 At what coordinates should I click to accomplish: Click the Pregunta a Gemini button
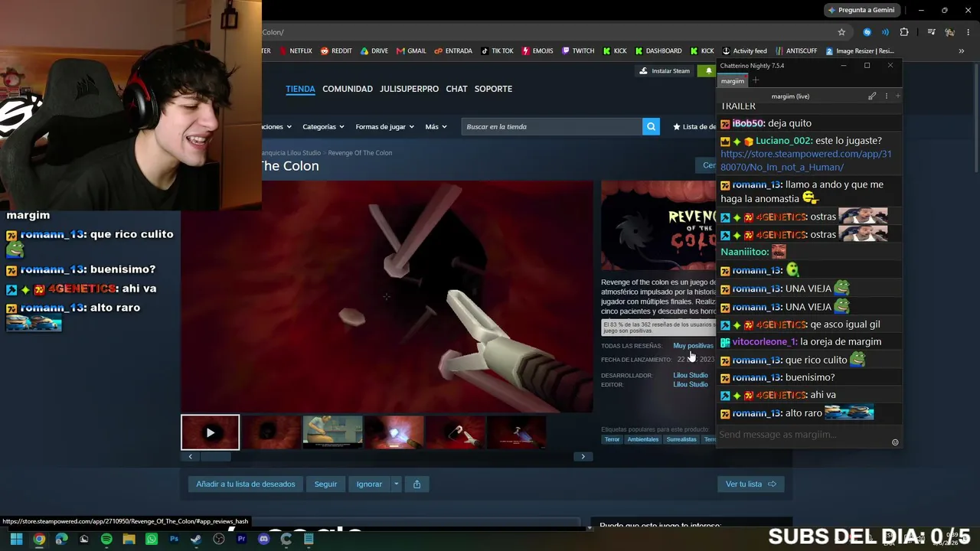pos(861,10)
